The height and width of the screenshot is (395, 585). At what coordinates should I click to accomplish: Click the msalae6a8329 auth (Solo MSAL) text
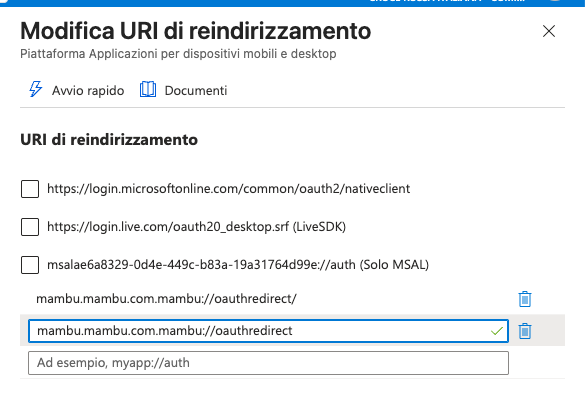pos(238,265)
